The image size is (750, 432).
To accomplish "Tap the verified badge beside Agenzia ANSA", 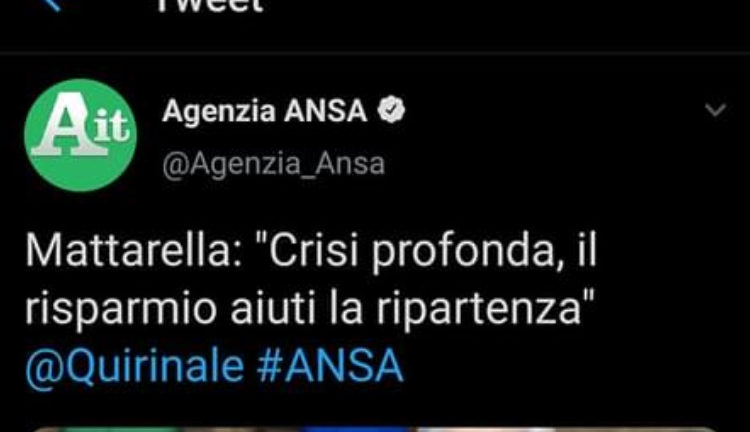I will coord(391,110).
